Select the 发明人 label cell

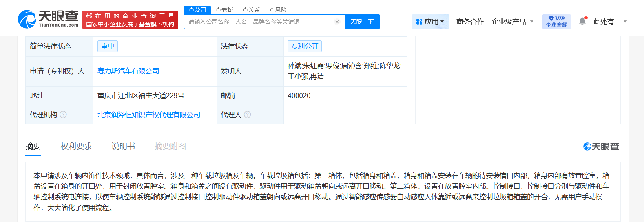[250, 71]
